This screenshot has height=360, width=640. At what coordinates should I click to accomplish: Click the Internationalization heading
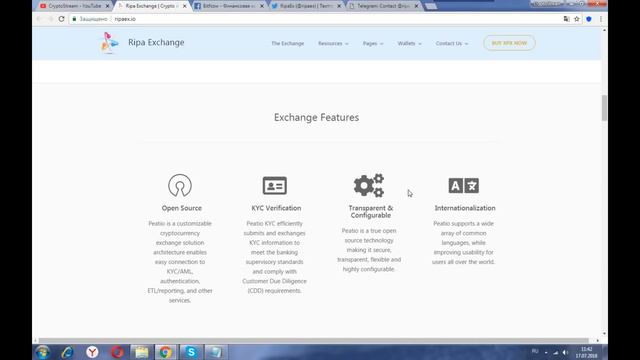(x=465, y=208)
